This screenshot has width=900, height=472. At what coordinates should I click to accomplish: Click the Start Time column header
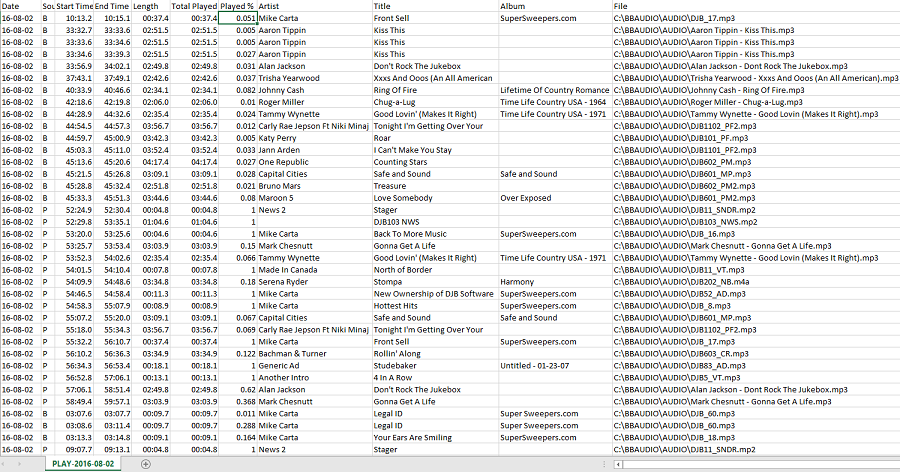74,6
